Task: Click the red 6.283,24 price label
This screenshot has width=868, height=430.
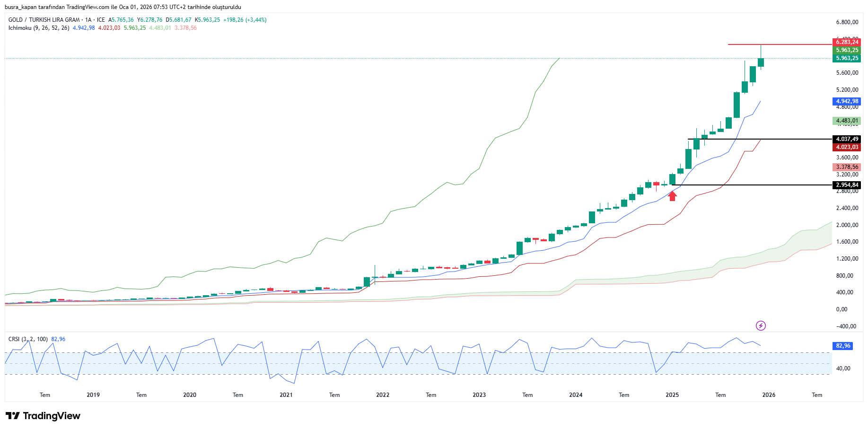Action: (x=846, y=42)
